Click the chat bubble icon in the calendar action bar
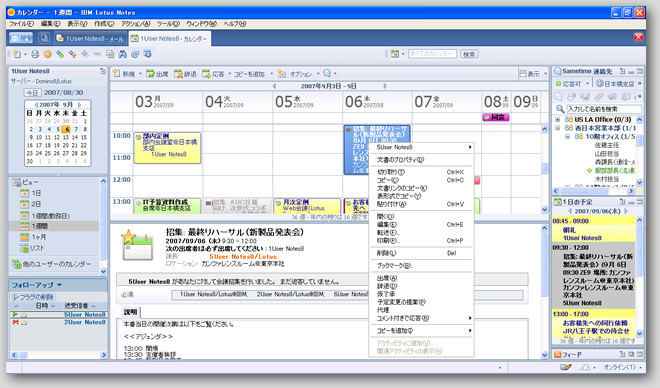Image resolution: width=660 pixels, height=388 pixels. coord(327,73)
